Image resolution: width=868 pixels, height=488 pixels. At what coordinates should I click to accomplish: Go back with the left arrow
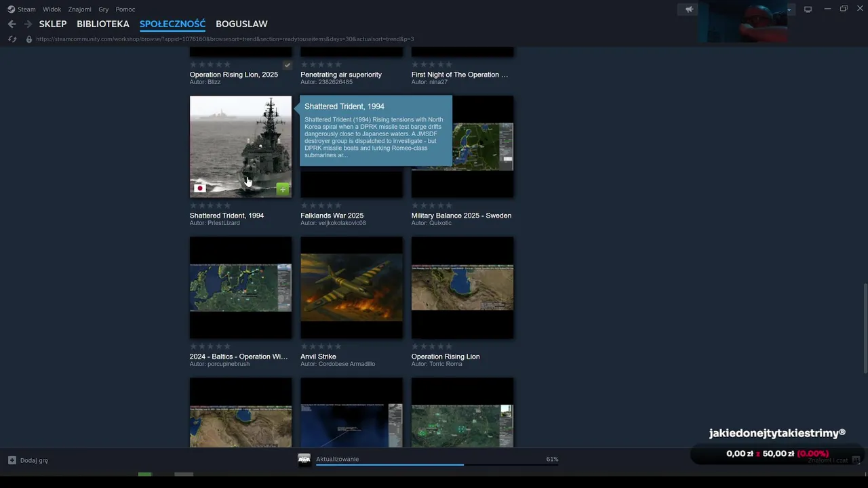(x=12, y=24)
